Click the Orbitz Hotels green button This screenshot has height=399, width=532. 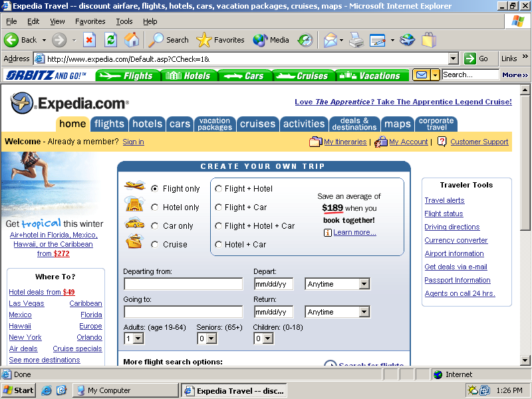tap(189, 76)
